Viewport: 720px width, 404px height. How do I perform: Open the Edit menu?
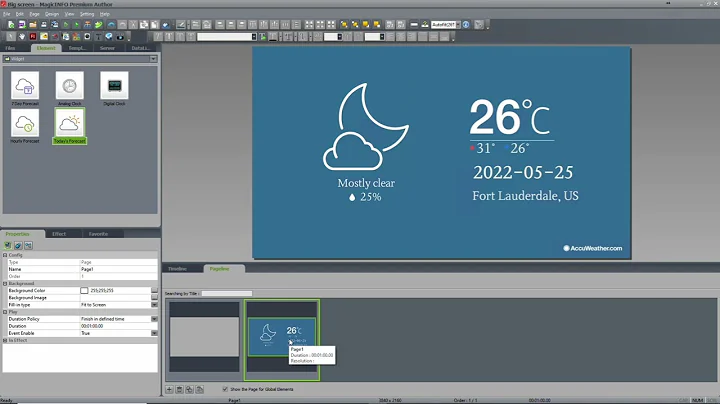click(x=20, y=14)
